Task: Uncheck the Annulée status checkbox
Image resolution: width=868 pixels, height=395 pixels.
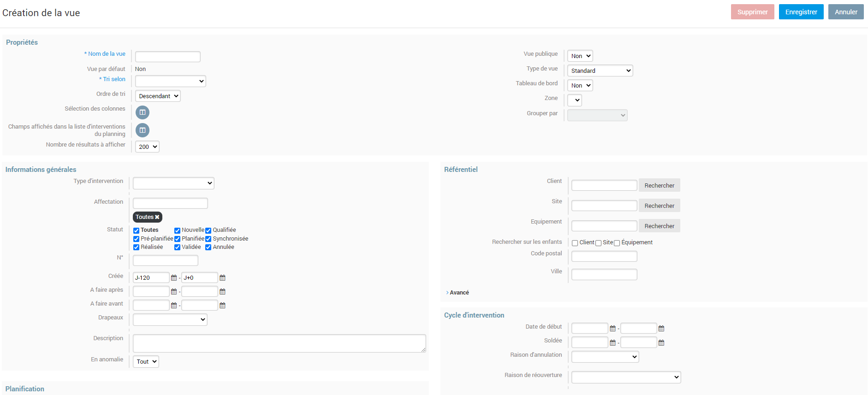Action: click(208, 248)
